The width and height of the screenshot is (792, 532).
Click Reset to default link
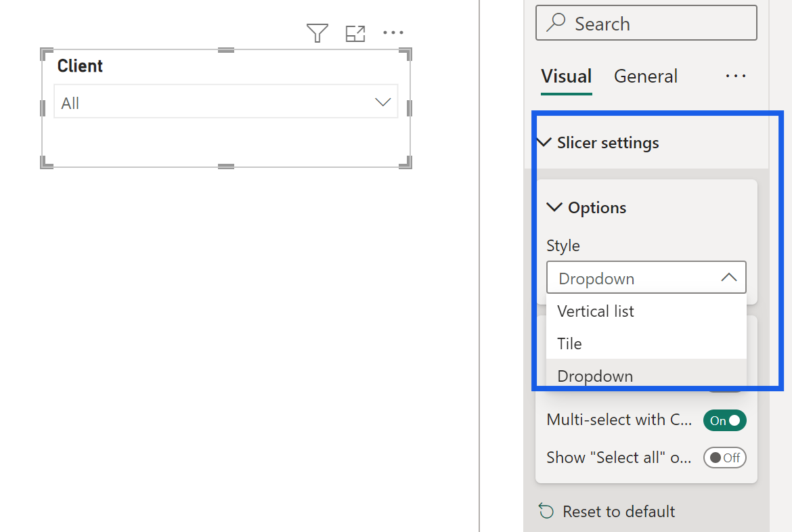pyautogui.click(x=619, y=511)
